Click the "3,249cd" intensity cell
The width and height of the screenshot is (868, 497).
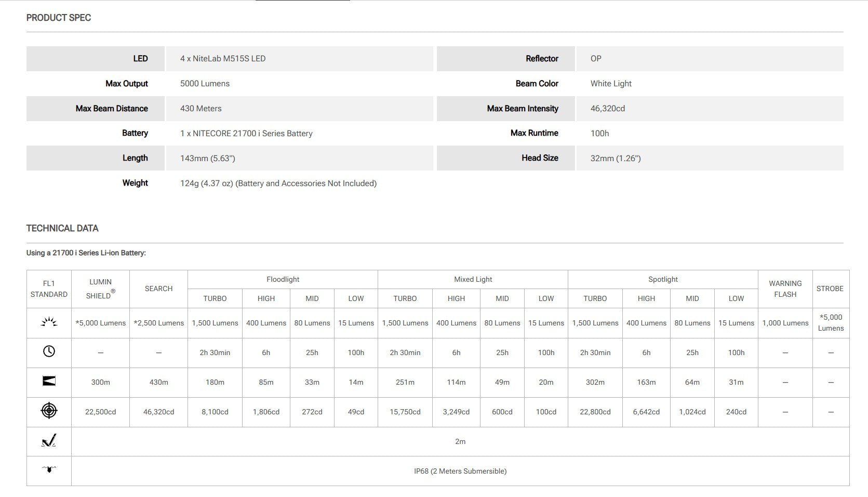[x=456, y=412]
